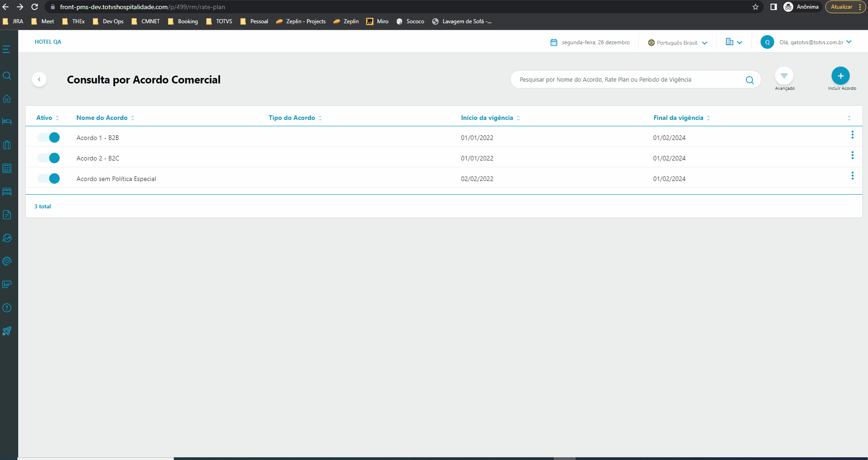Open the Português Brasil language dropdown

678,42
